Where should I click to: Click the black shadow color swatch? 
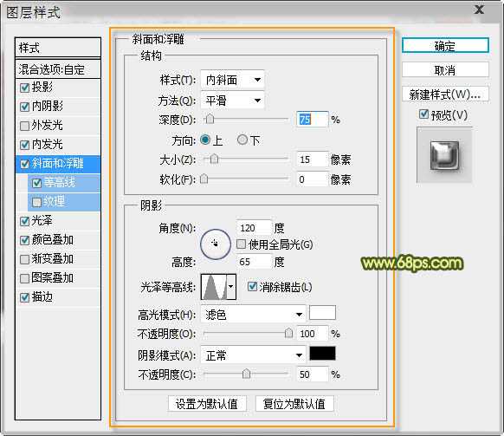[x=322, y=354]
